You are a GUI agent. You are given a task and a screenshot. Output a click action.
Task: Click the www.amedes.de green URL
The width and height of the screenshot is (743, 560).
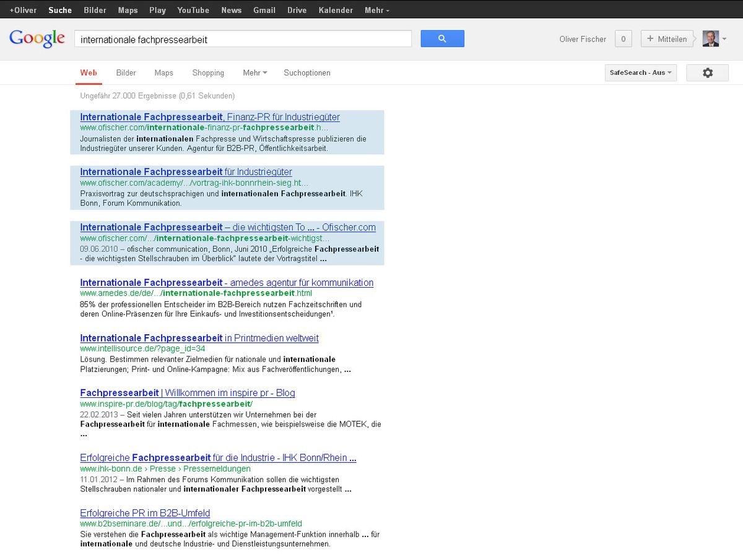point(196,293)
